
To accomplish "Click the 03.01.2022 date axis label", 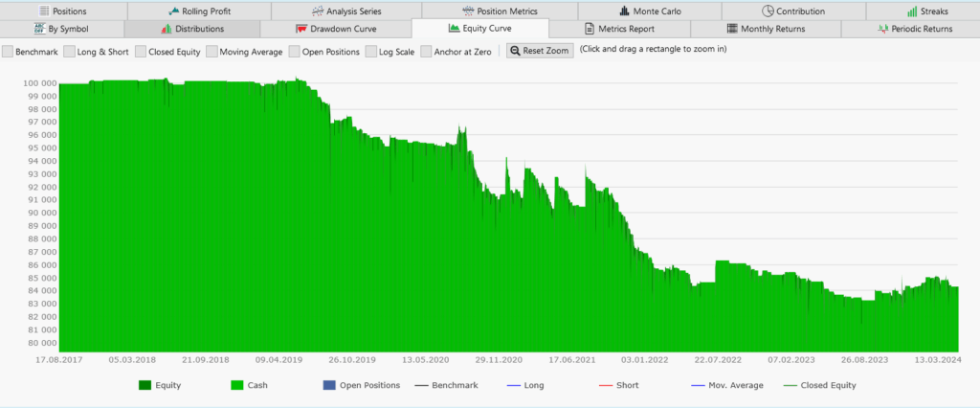I will coord(646,360).
